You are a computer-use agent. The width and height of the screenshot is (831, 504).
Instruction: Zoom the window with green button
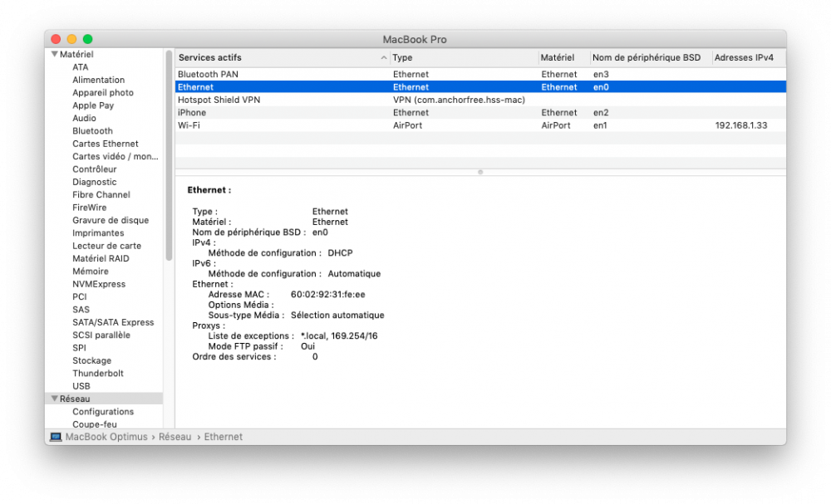tap(87, 39)
